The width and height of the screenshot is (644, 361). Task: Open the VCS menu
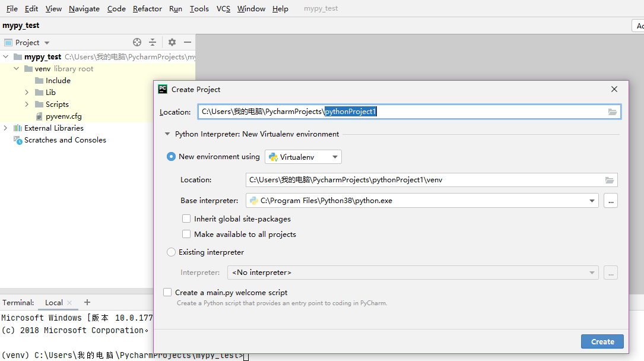click(223, 9)
